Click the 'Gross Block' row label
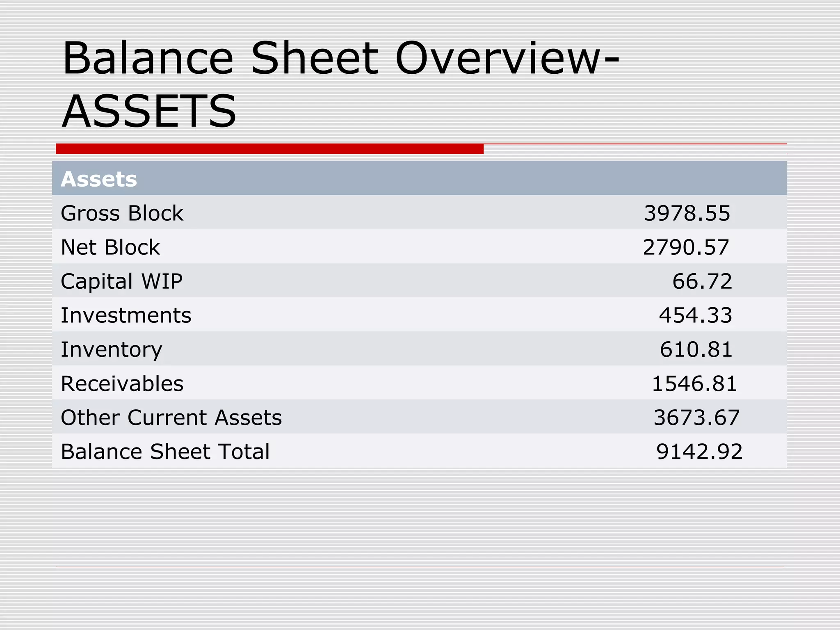Viewport: 840px width, 630px height. click(122, 213)
